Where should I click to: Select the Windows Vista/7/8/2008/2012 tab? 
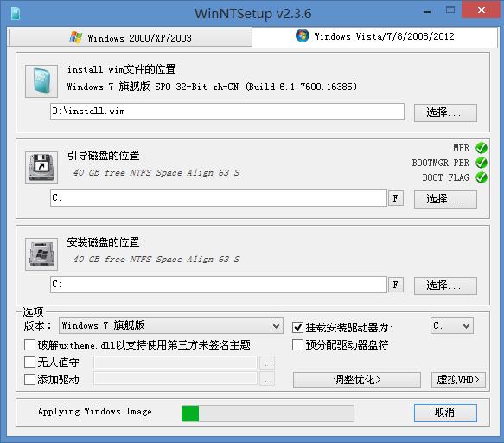(375, 36)
